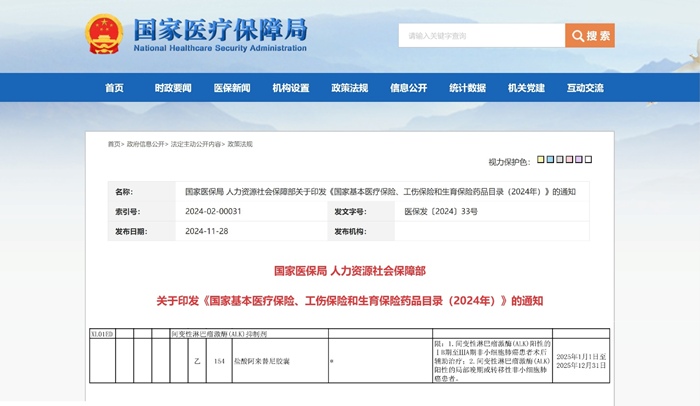Click red heading 国家医保局 人力资源社会保障部

(350, 271)
